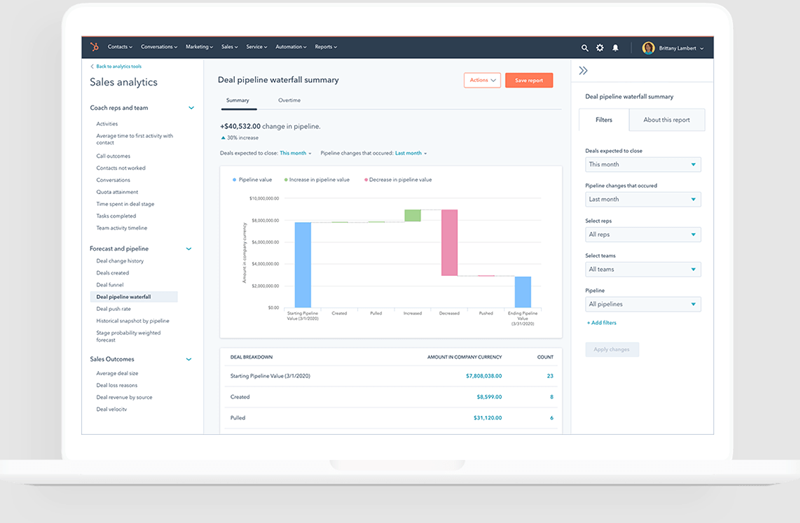The width and height of the screenshot is (800, 523).
Task: Open the Select reps dropdown
Action: [x=643, y=234]
